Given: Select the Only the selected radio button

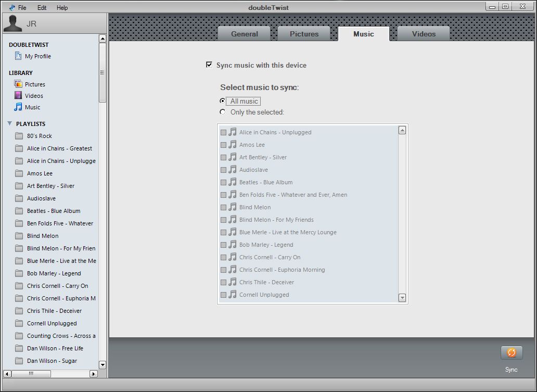Looking at the screenshot, I should coord(223,112).
